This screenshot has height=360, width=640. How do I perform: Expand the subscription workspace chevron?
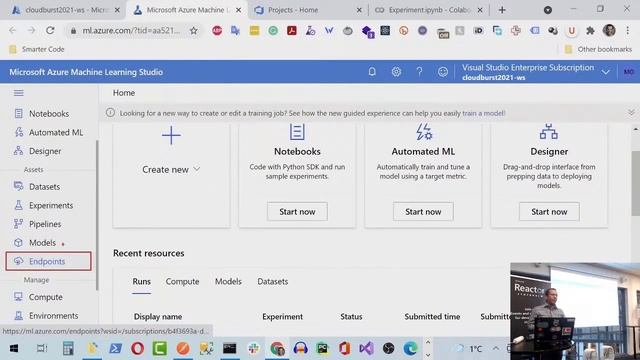click(606, 72)
